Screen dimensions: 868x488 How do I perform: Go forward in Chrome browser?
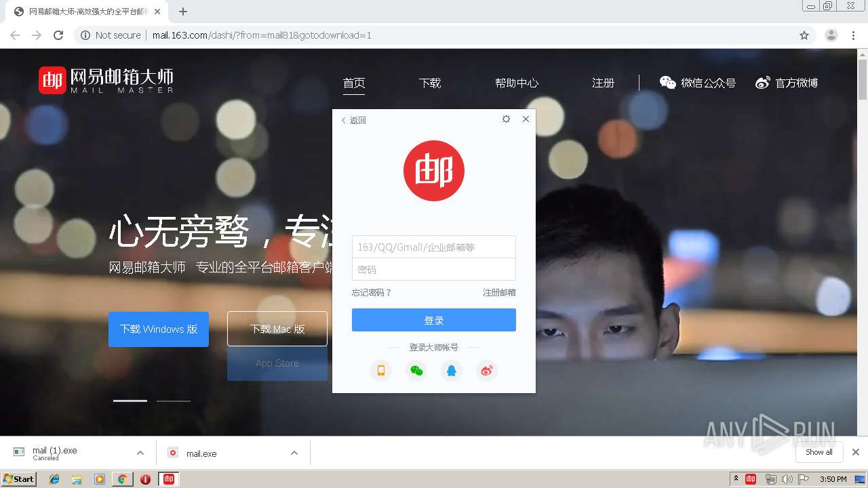37,35
